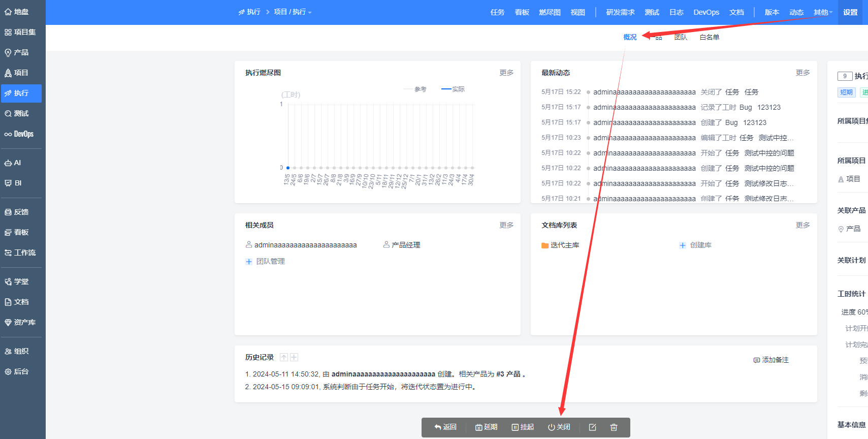Toggle the 实际 legend in burndown chart
Viewport: 868px width, 439px height.
453,89
